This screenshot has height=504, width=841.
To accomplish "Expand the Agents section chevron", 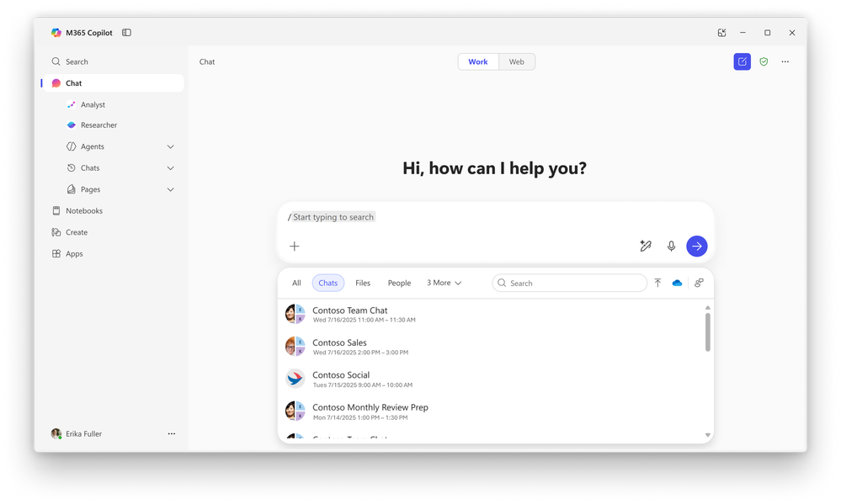I will [171, 146].
